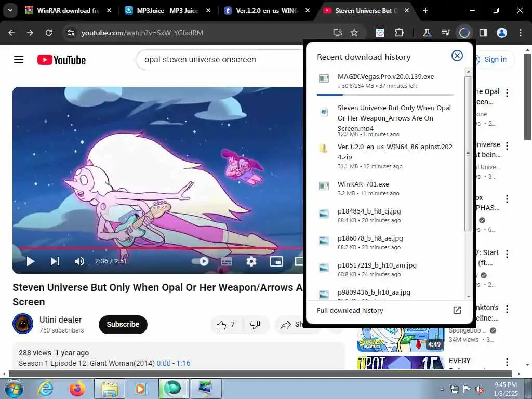
Task: Toggle subtitles captions button
Action: pos(227,261)
